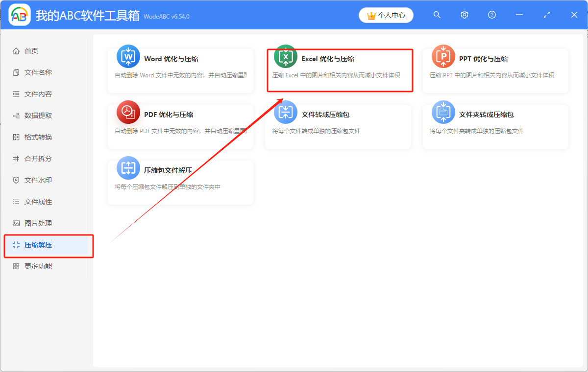Click 文件转成压缩包 title text
Image resolution: width=588 pixels, height=372 pixels.
point(325,115)
